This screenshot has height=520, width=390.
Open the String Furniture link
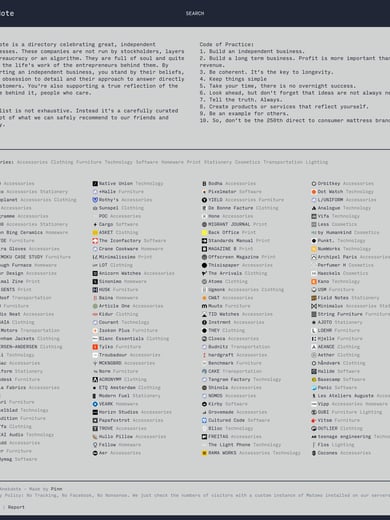tap(340, 314)
